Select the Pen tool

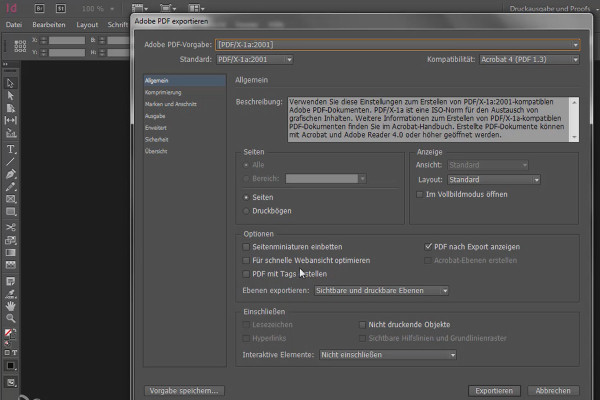click(x=10, y=174)
